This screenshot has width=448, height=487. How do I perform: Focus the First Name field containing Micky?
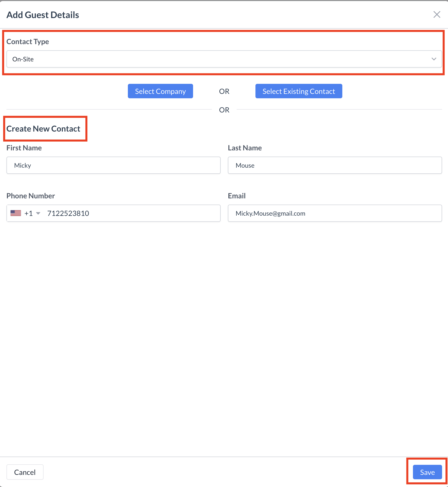point(113,165)
